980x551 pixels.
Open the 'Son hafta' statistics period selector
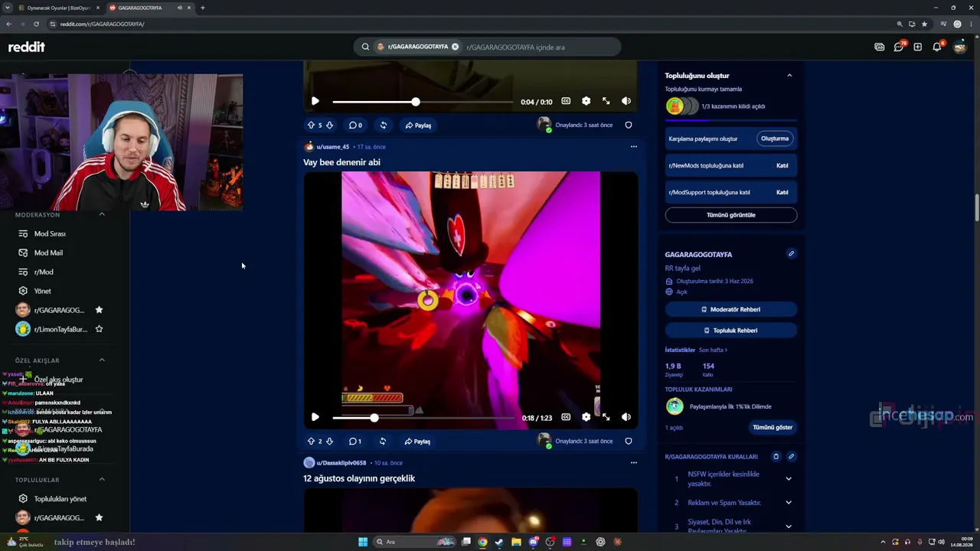pyautogui.click(x=713, y=350)
